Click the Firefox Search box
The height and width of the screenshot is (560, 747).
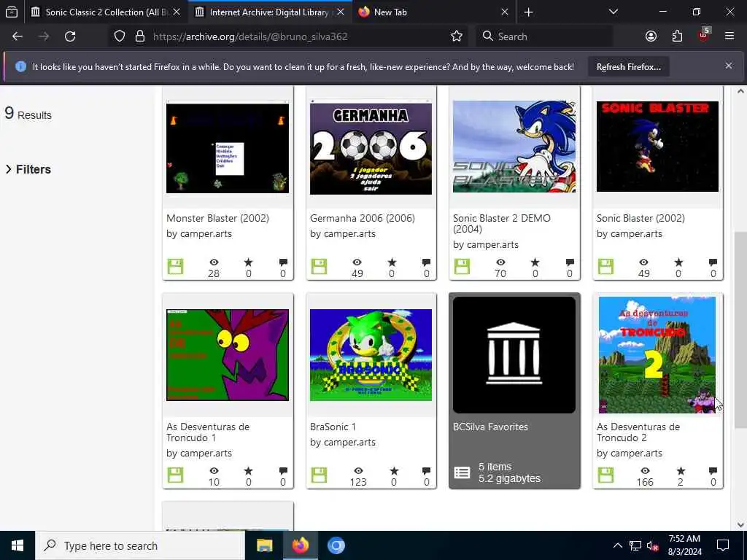coord(543,36)
